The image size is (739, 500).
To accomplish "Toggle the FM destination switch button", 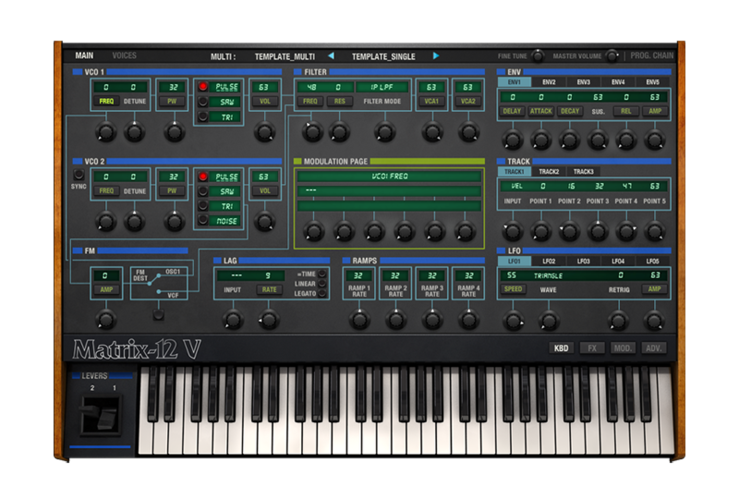I will click(158, 315).
